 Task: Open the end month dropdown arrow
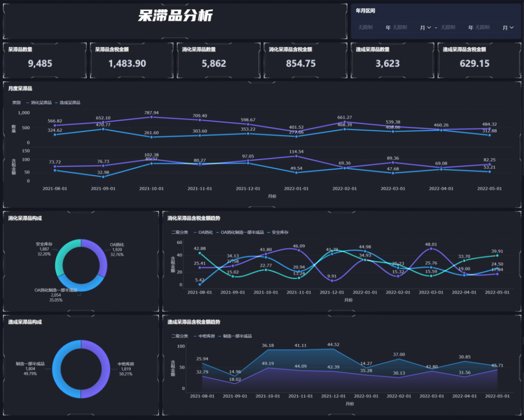pos(511,28)
